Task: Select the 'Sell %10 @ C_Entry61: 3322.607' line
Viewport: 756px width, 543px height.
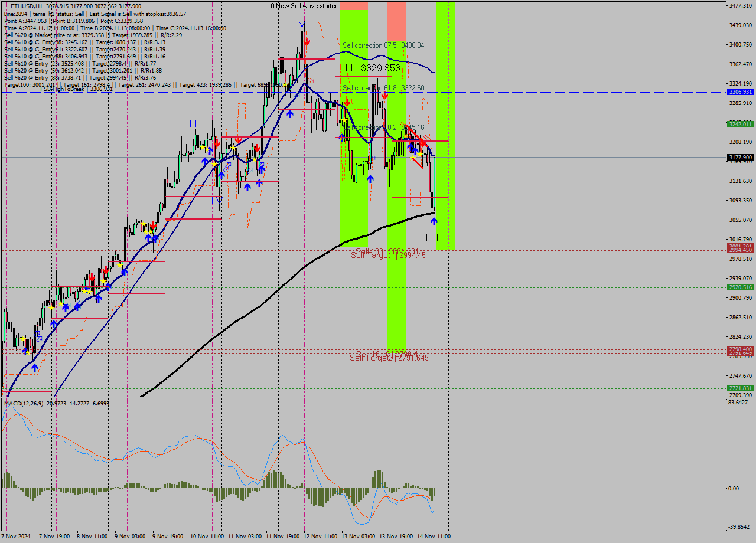Action: tap(84, 49)
